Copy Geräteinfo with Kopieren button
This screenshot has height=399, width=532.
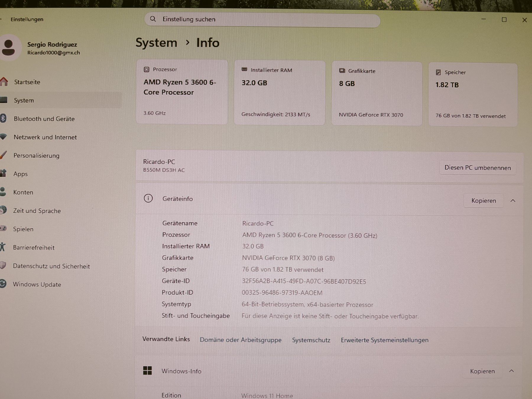coord(484,200)
